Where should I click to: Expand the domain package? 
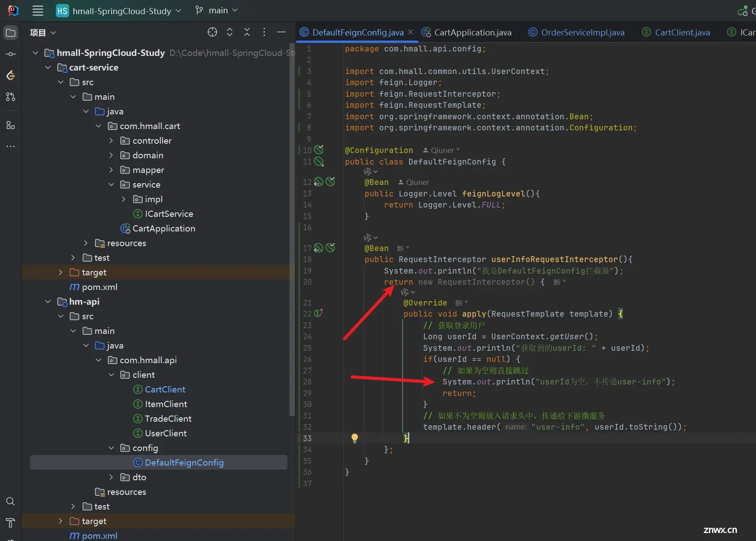point(111,155)
